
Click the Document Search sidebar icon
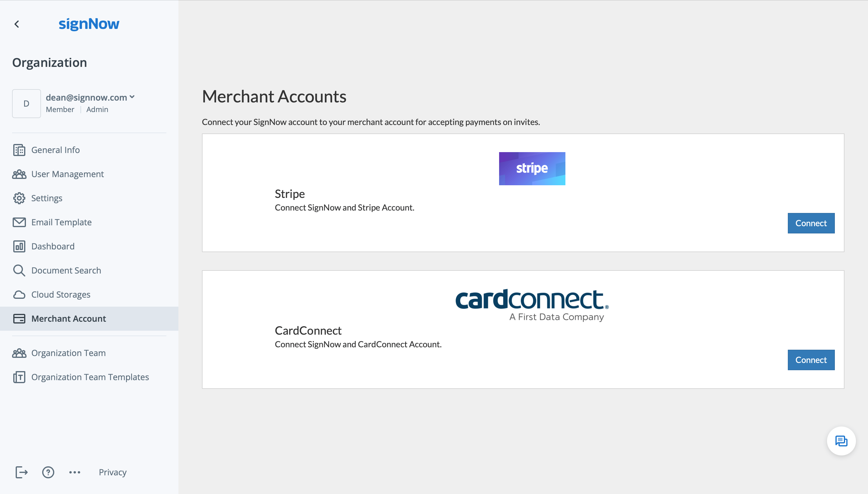(x=19, y=270)
